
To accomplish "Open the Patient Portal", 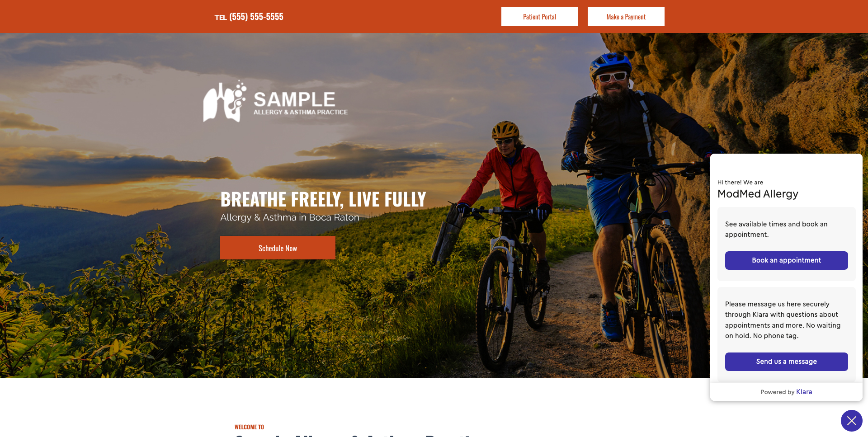I will [x=539, y=16].
